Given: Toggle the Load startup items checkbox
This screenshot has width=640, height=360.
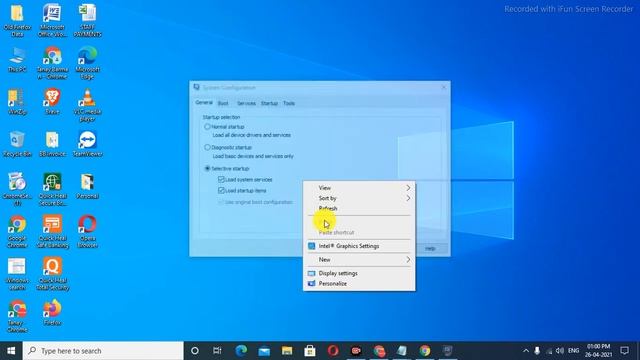Looking at the screenshot, I should [x=221, y=190].
